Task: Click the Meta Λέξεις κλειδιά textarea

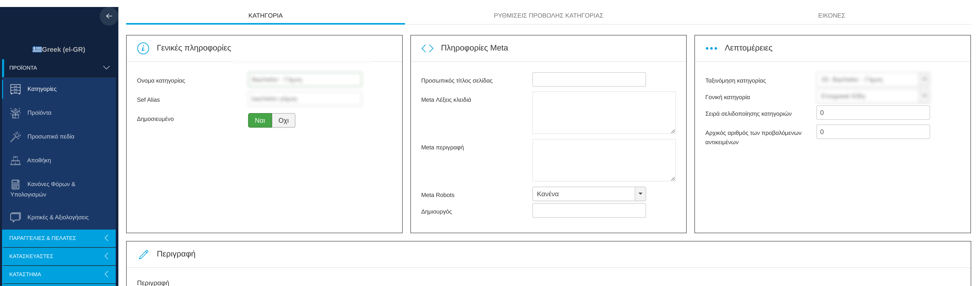Action: tap(604, 112)
